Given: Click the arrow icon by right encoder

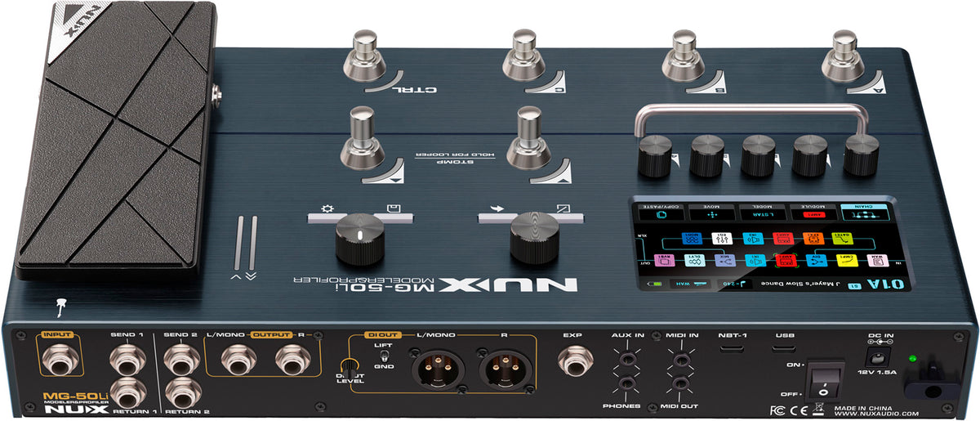Looking at the screenshot, I should 496,208.
